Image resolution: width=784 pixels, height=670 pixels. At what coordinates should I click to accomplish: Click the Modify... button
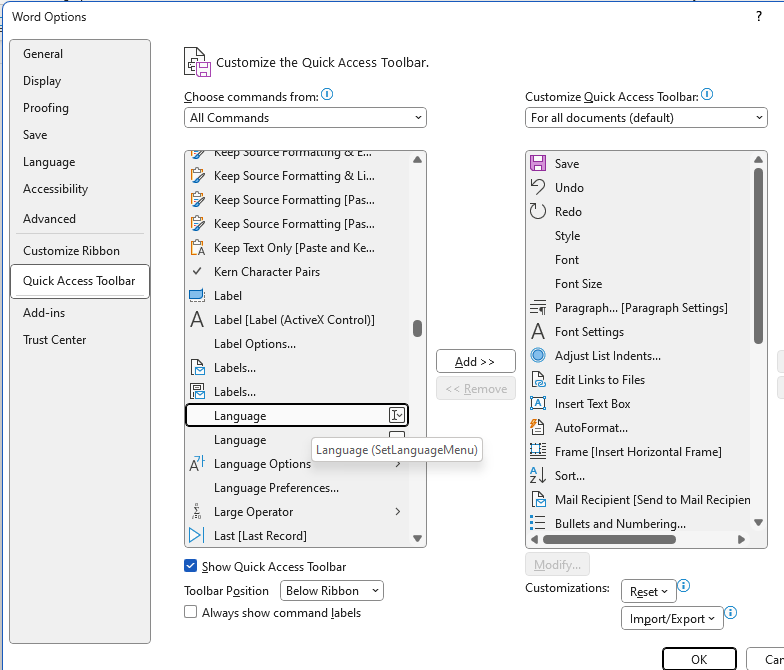(x=557, y=564)
